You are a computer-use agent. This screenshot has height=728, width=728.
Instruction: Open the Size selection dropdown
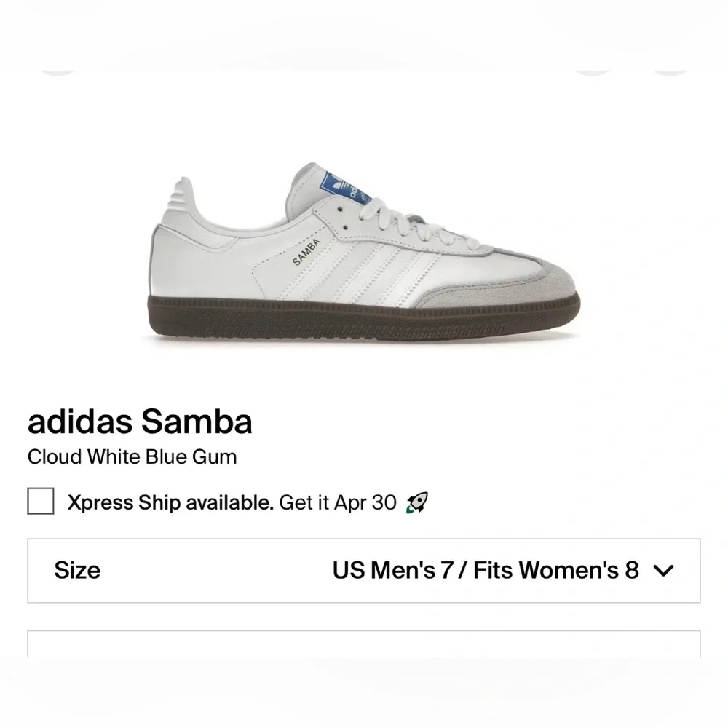point(364,571)
